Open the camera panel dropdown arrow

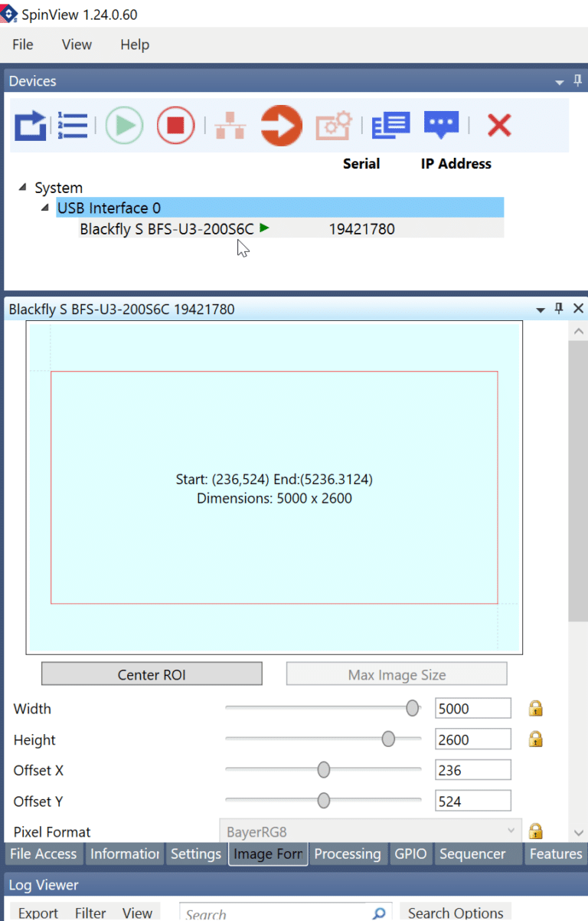pyautogui.click(x=541, y=310)
